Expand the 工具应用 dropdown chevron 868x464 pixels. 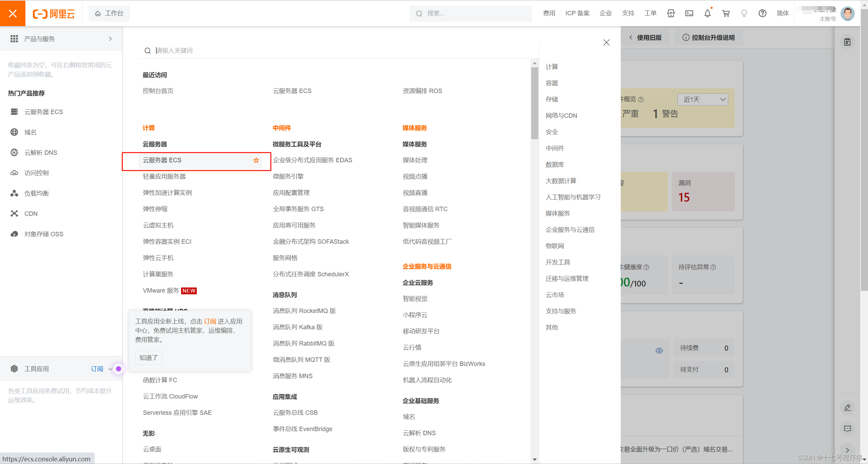point(110,369)
